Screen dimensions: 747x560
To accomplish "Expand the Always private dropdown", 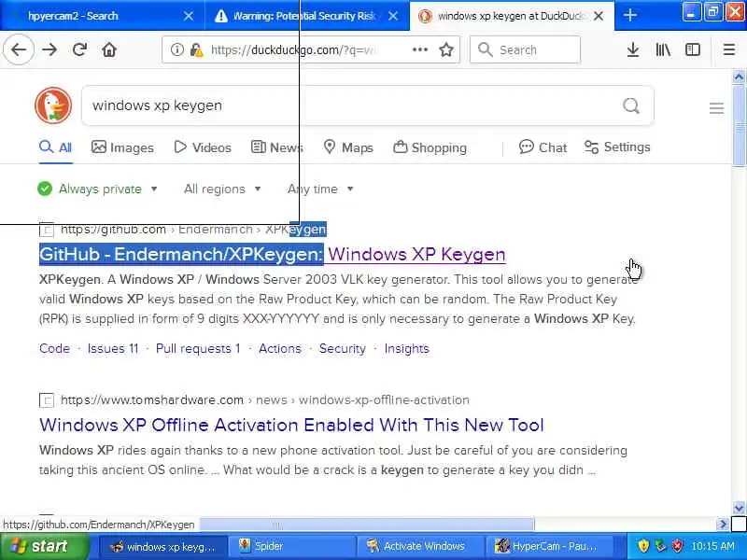I will (98, 189).
